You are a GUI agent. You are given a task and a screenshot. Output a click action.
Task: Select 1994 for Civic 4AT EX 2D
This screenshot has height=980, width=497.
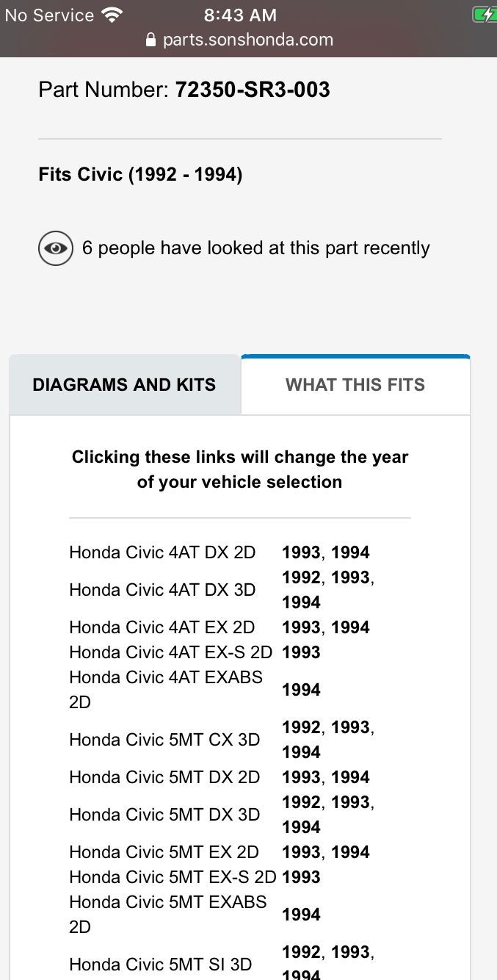[x=350, y=627]
